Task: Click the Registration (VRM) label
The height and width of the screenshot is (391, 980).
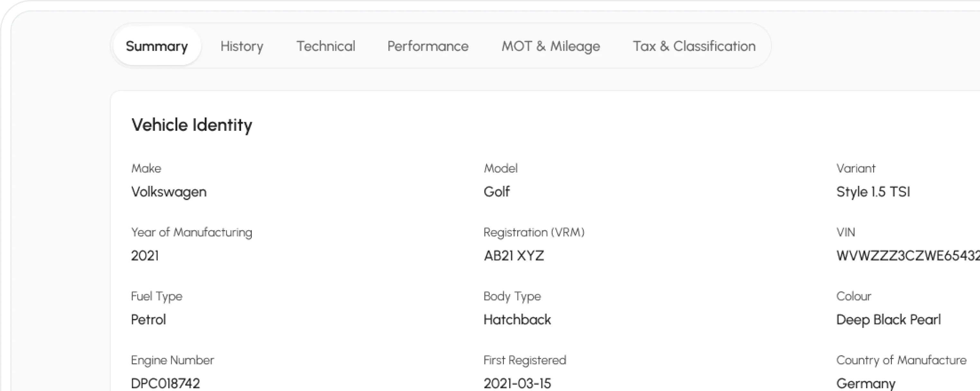Action: 534,232
